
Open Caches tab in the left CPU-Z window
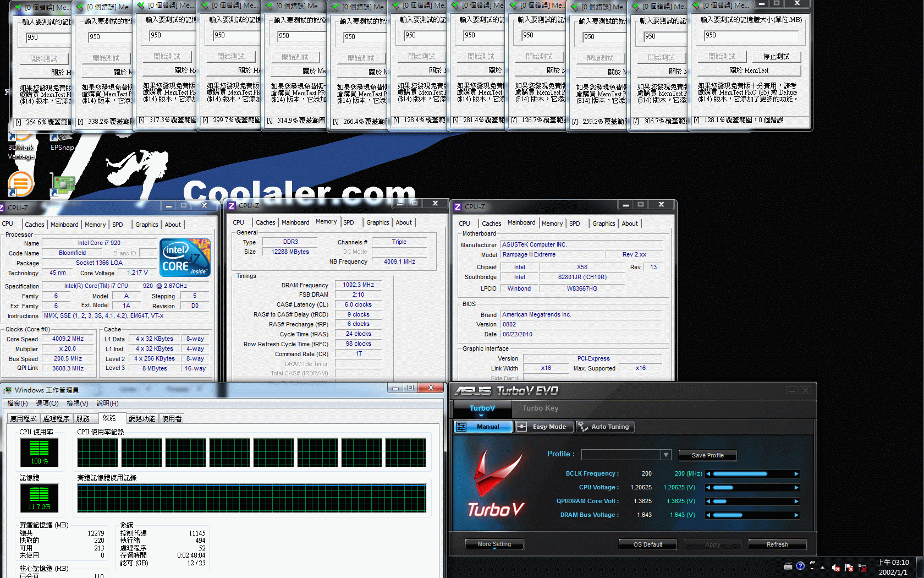click(35, 225)
